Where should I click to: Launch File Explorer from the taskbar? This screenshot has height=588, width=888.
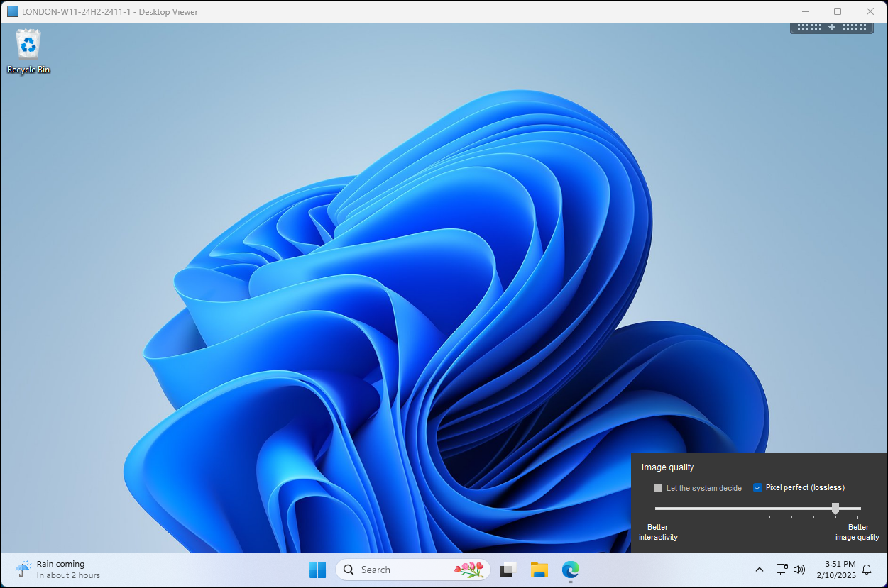[x=539, y=570]
